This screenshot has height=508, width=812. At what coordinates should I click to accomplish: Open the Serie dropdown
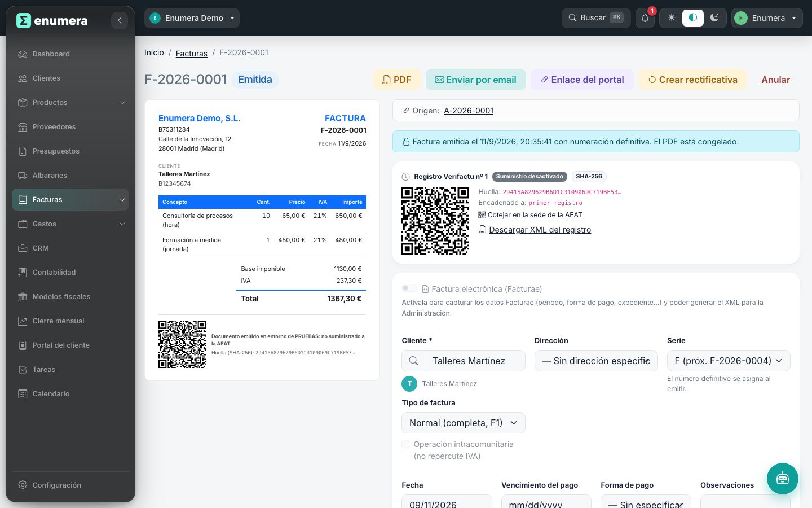click(729, 361)
